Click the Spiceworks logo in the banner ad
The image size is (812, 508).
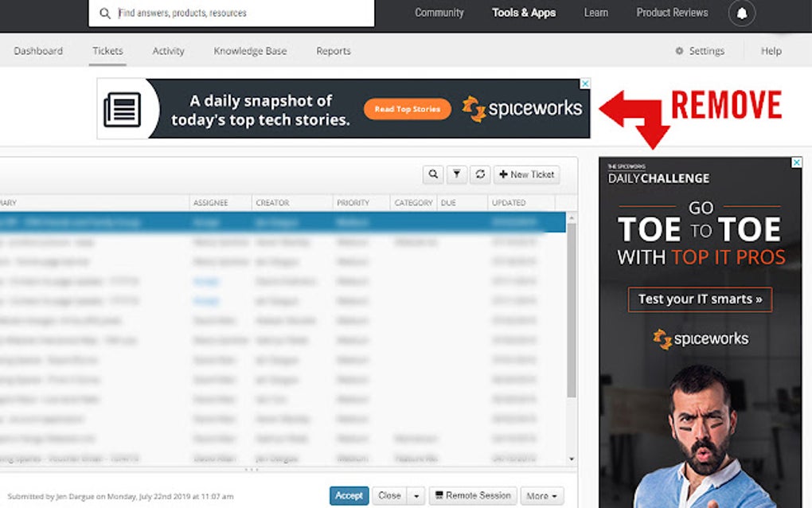(x=521, y=108)
